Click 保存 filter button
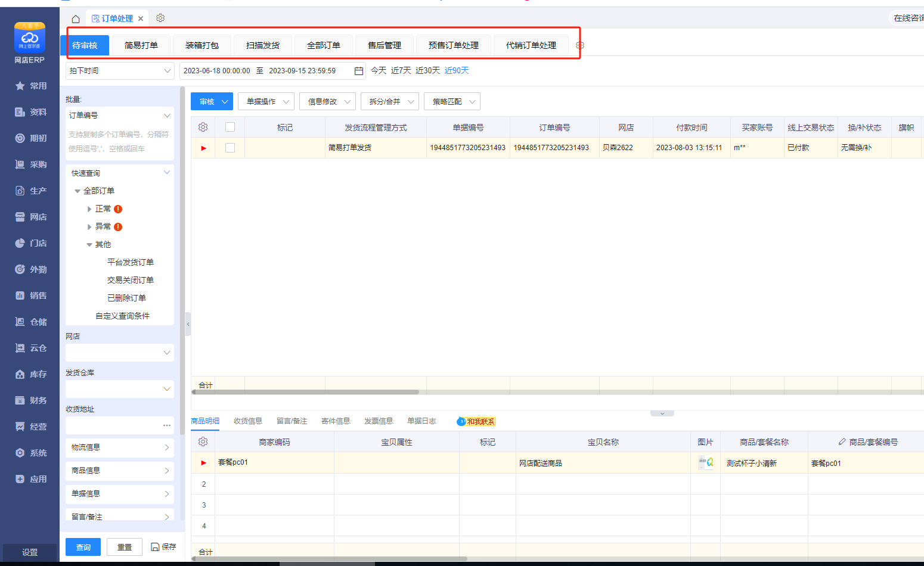Screen dimensions: 924x566 163,547
